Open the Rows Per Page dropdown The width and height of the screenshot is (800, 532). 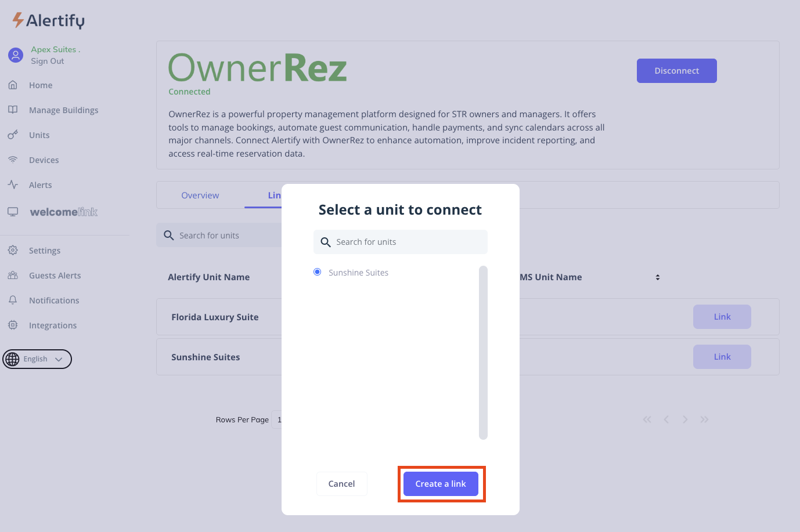(x=277, y=419)
